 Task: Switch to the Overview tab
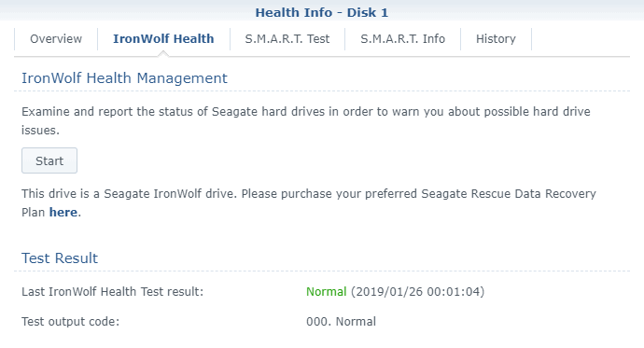[x=56, y=39]
